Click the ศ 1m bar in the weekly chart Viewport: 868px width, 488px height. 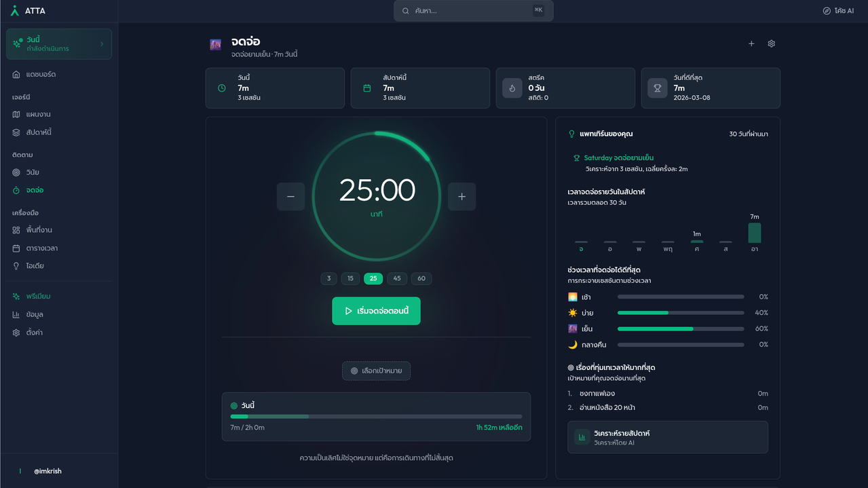(x=697, y=242)
